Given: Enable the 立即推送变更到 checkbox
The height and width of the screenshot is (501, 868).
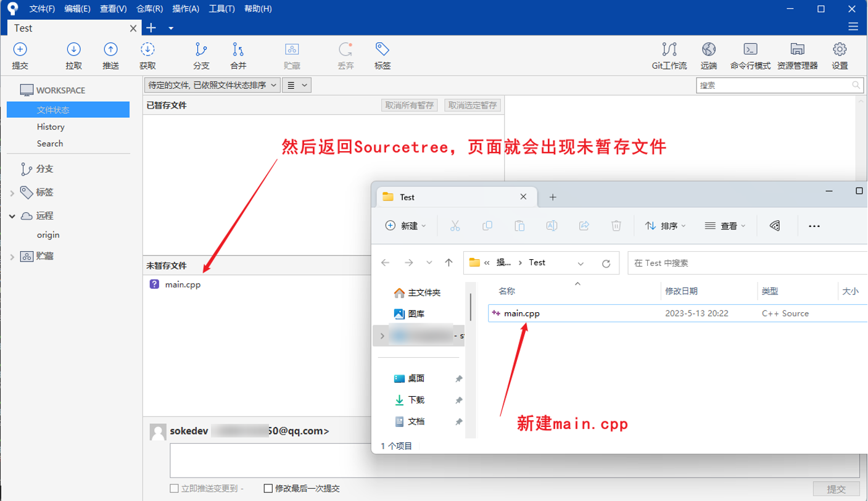Looking at the screenshot, I should point(173,488).
